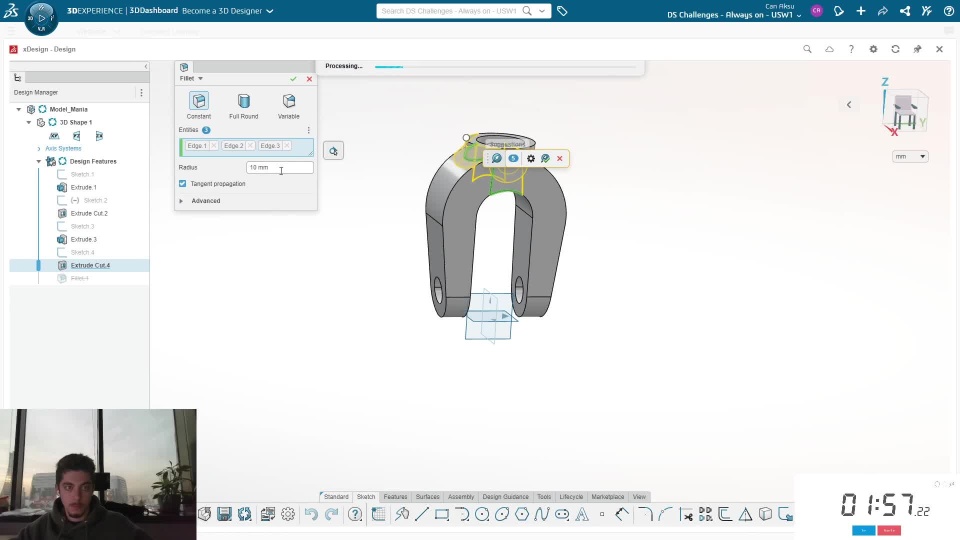This screenshot has width=960, height=540.
Task: Collapse the 3D Shape 1 node
Action: (29, 122)
